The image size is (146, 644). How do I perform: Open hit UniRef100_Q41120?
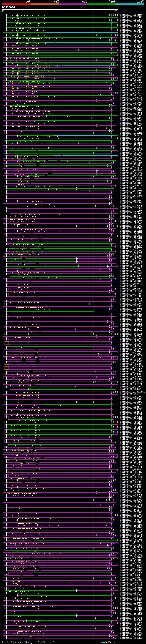click(131, 93)
